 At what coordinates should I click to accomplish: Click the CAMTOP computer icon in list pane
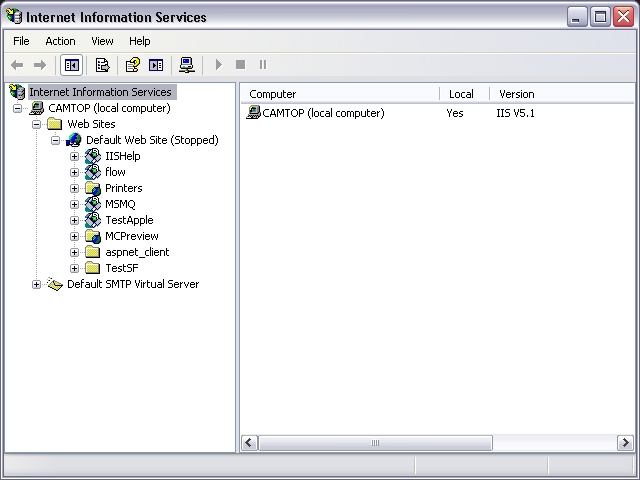click(x=253, y=112)
